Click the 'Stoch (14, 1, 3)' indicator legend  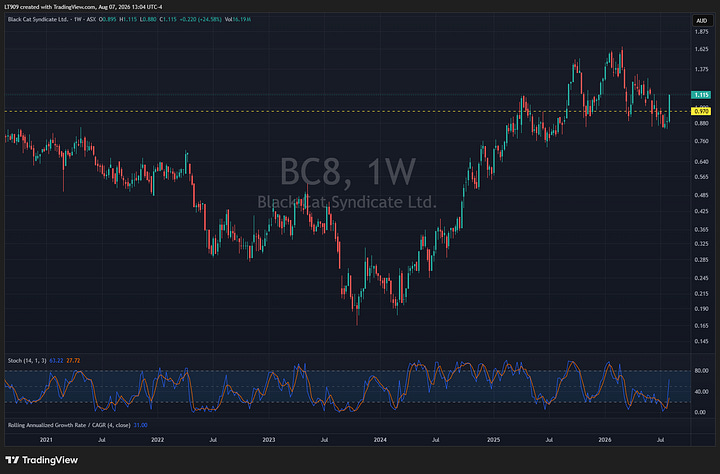tap(27, 361)
